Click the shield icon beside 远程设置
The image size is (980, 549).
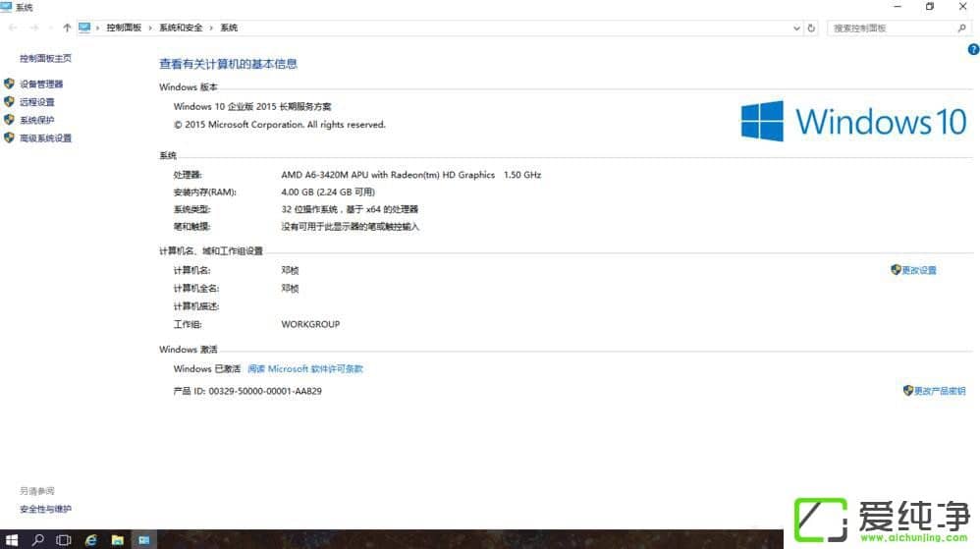point(9,102)
